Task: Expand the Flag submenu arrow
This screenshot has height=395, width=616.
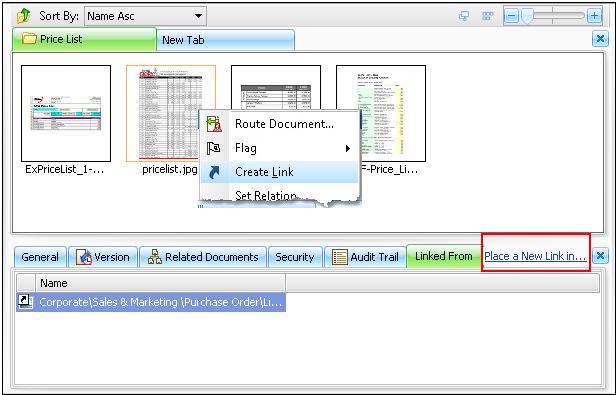Action: click(348, 148)
